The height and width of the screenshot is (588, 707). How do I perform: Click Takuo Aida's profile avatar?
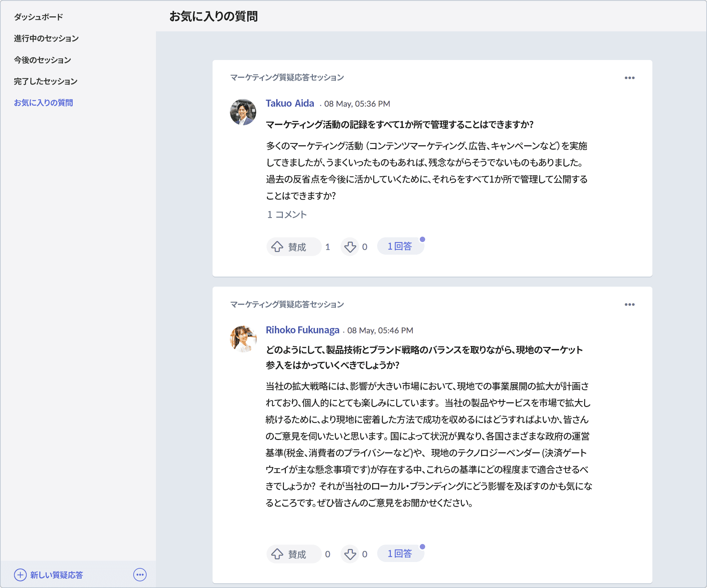click(x=243, y=111)
